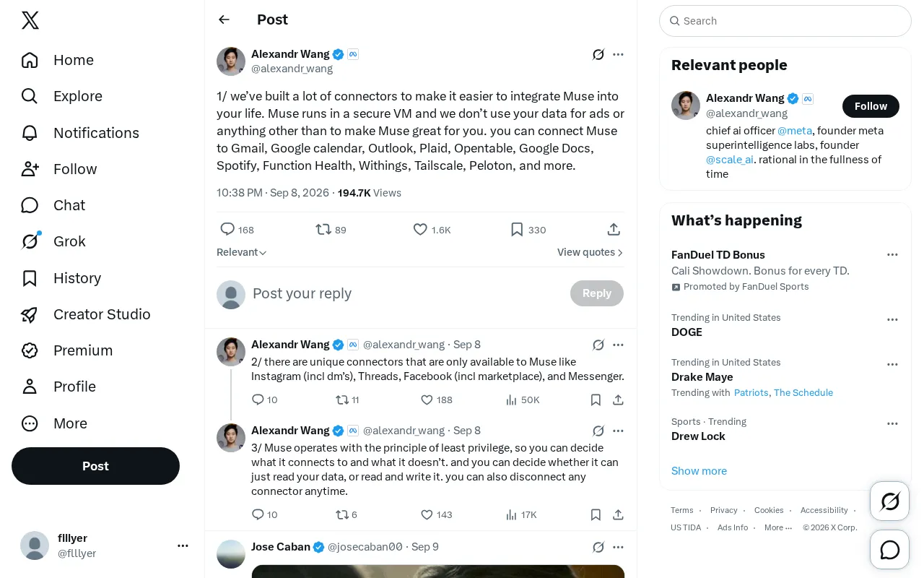The image size is (924, 578).
Task: Open the Grok icon on the main post
Action: pos(598,54)
